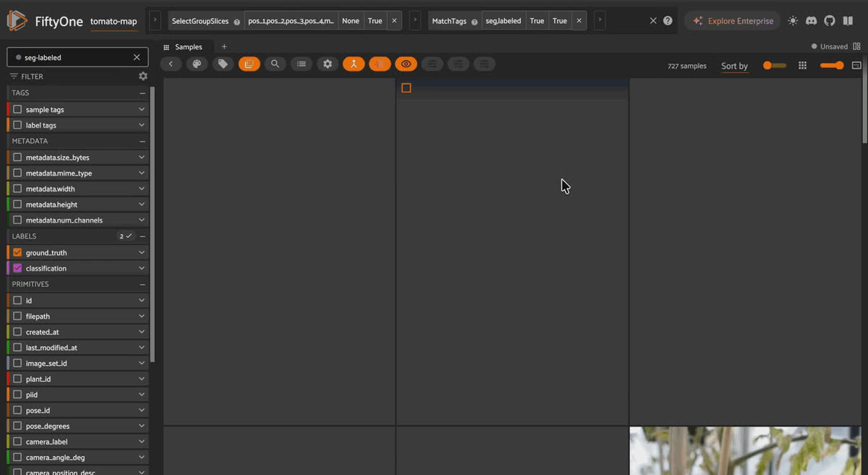Enable the filepath checkbox
This screenshot has width=868, height=475.
point(17,316)
